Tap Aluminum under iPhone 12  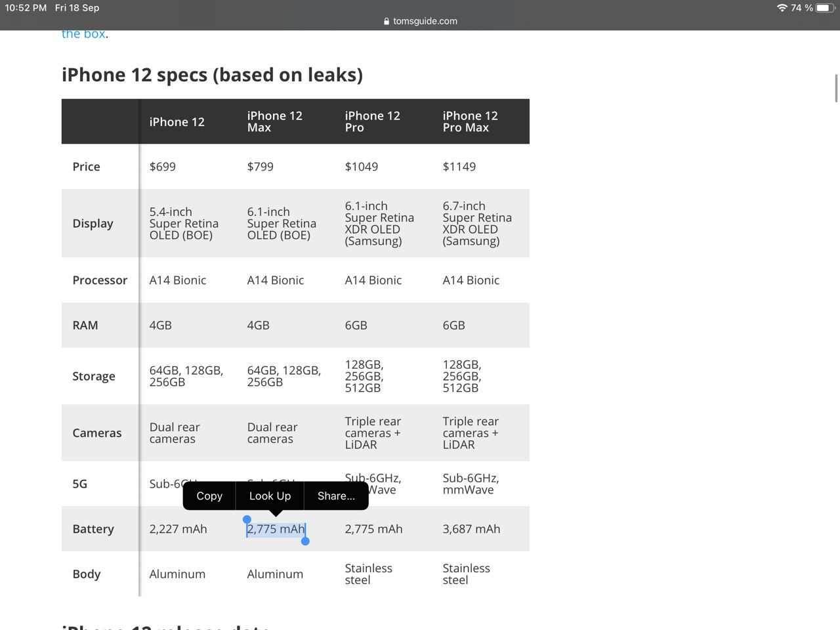click(x=178, y=574)
